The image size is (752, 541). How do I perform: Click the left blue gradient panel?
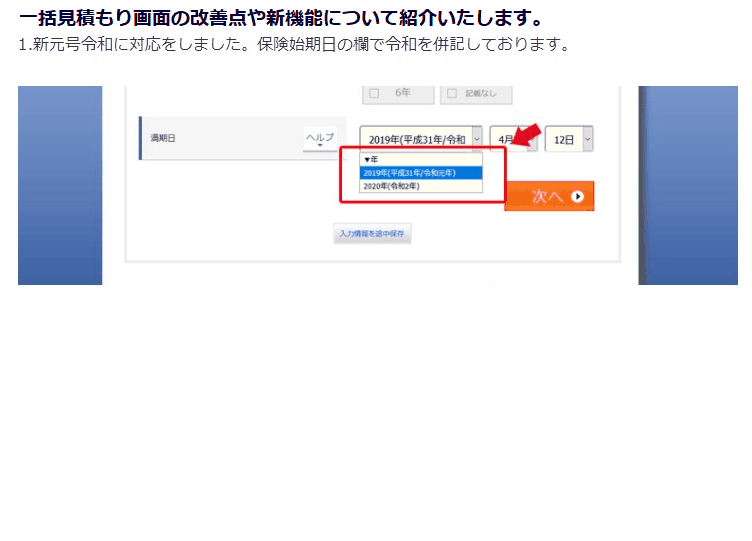(x=60, y=185)
